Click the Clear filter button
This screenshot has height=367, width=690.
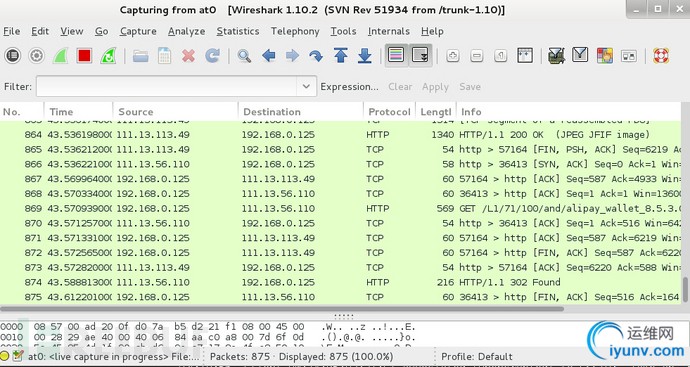pos(400,87)
